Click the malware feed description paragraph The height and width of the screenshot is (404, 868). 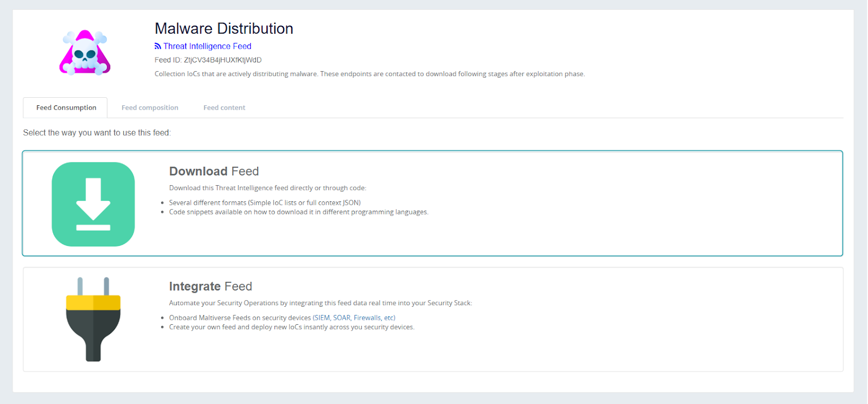coord(369,74)
